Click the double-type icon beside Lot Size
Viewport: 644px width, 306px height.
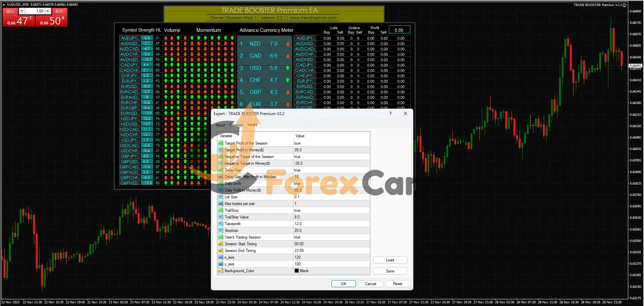pos(220,197)
